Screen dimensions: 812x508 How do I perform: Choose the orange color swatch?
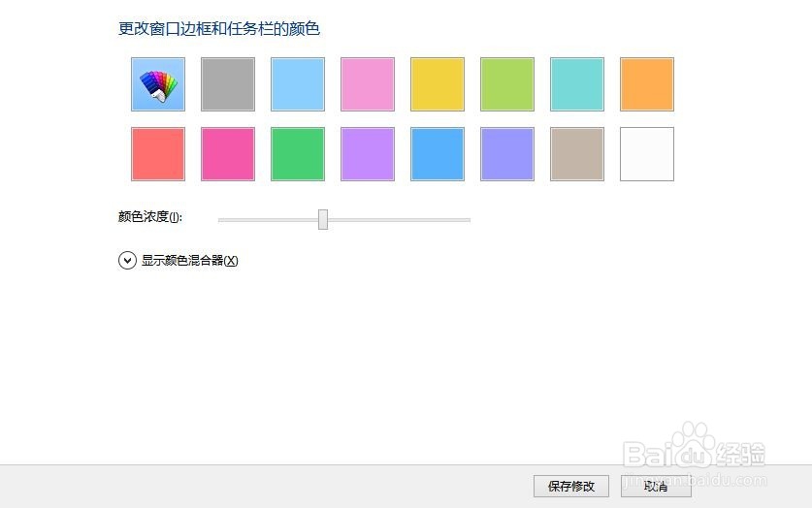[x=647, y=84]
